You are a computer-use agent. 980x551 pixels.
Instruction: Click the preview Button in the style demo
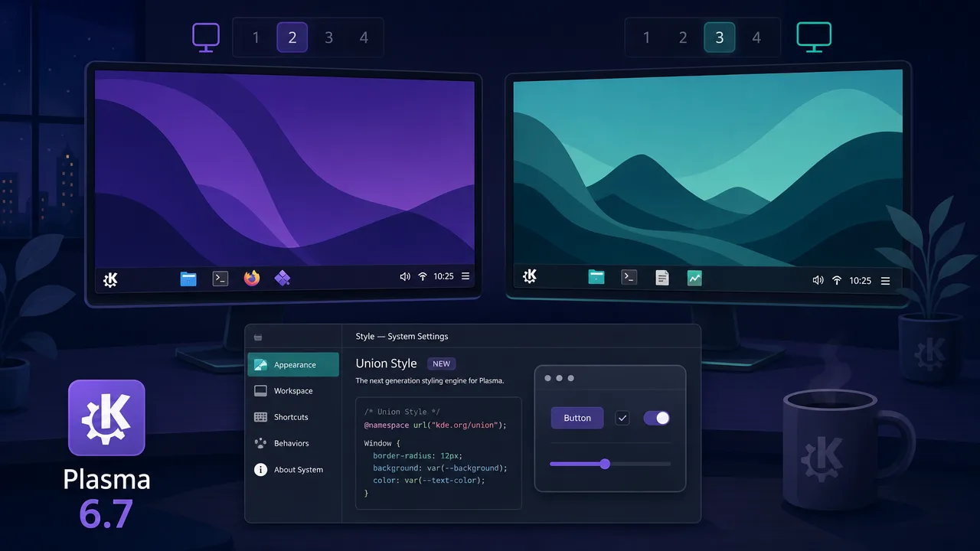(x=577, y=418)
